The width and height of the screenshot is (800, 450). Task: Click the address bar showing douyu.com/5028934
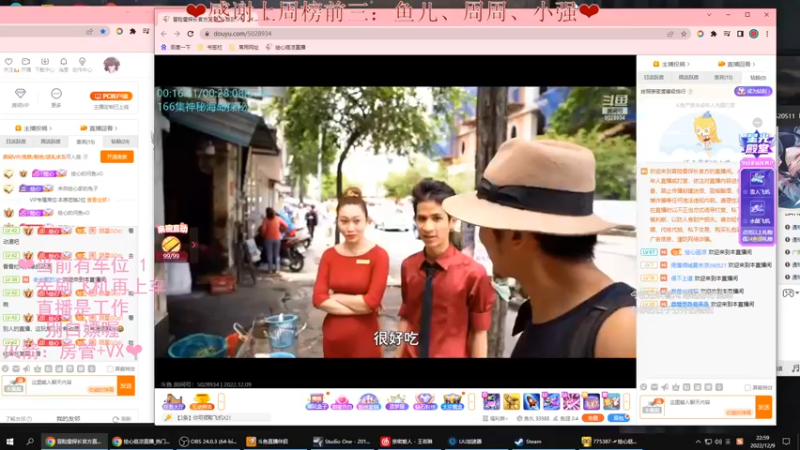(434, 34)
